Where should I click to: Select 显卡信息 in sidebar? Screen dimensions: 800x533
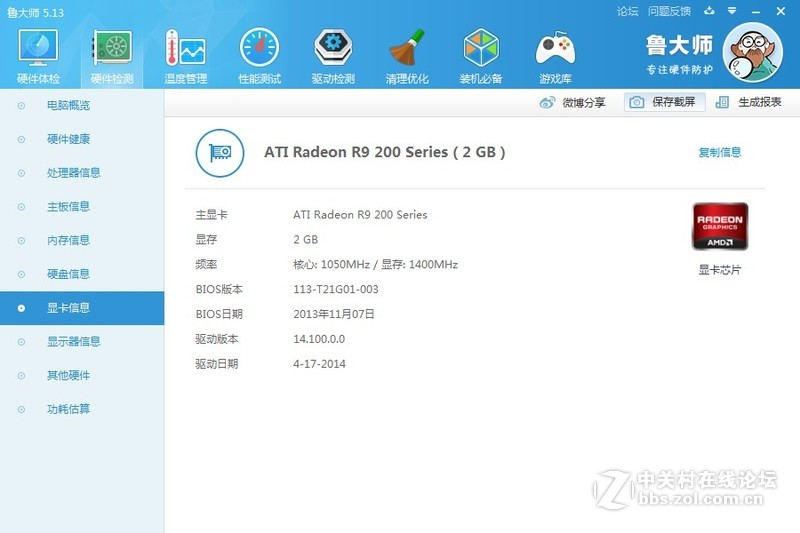point(82,308)
